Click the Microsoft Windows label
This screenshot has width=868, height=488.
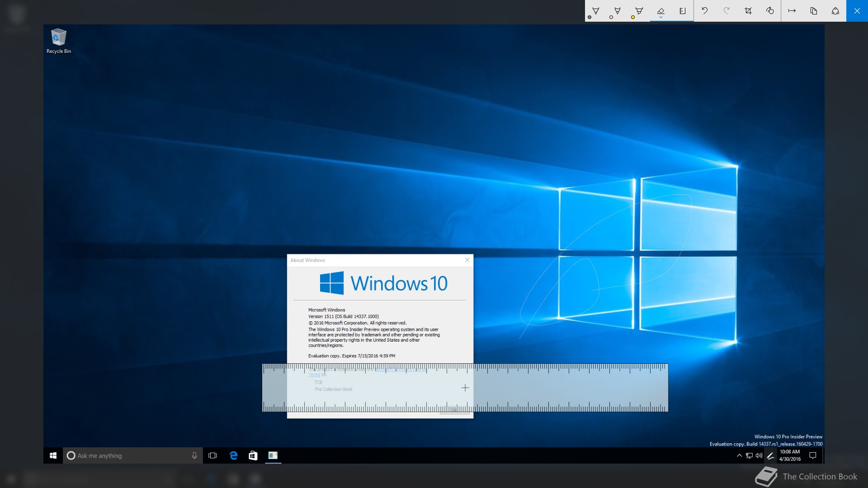326,310
